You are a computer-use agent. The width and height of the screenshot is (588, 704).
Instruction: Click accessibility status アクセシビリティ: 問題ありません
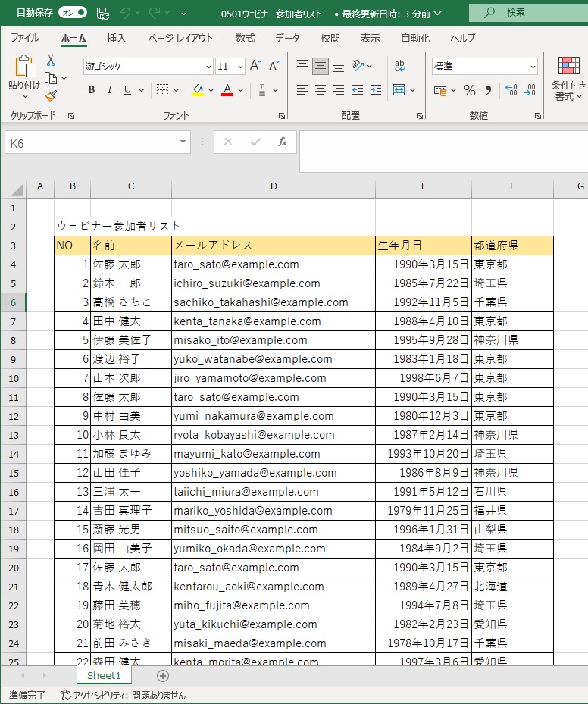coord(123,696)
